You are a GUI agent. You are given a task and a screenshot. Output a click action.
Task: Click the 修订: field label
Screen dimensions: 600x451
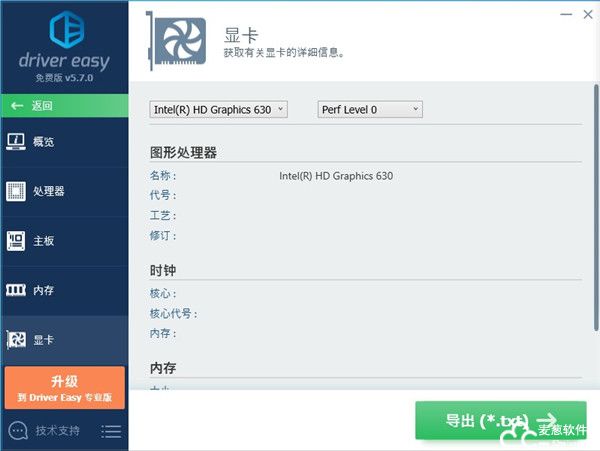tap(163, 236)
